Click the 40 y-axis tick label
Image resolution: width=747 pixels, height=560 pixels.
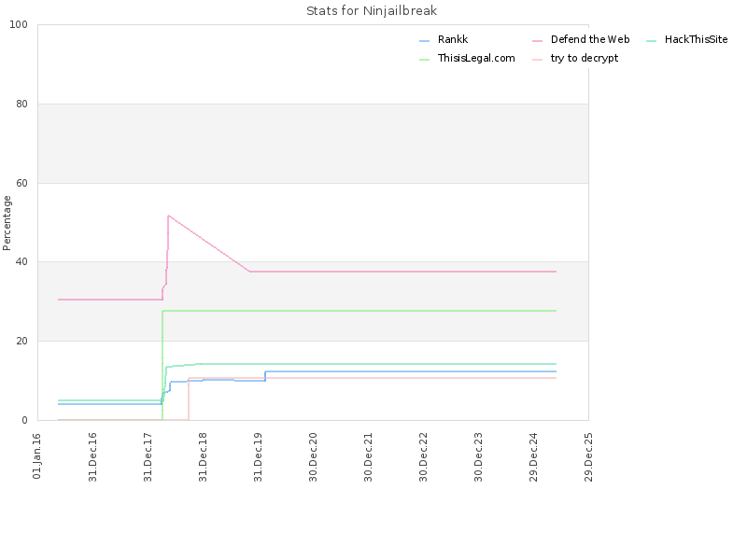point(21,262)
